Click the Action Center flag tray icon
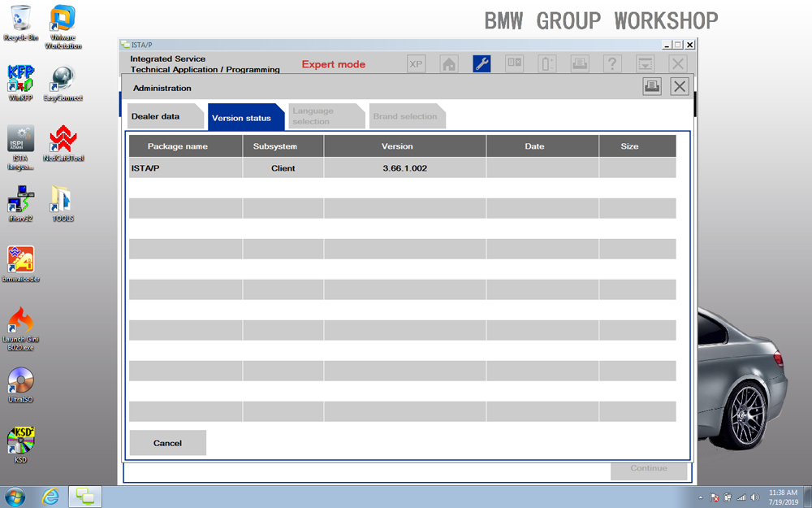This screenshot has height=508, width=812. 714,497
